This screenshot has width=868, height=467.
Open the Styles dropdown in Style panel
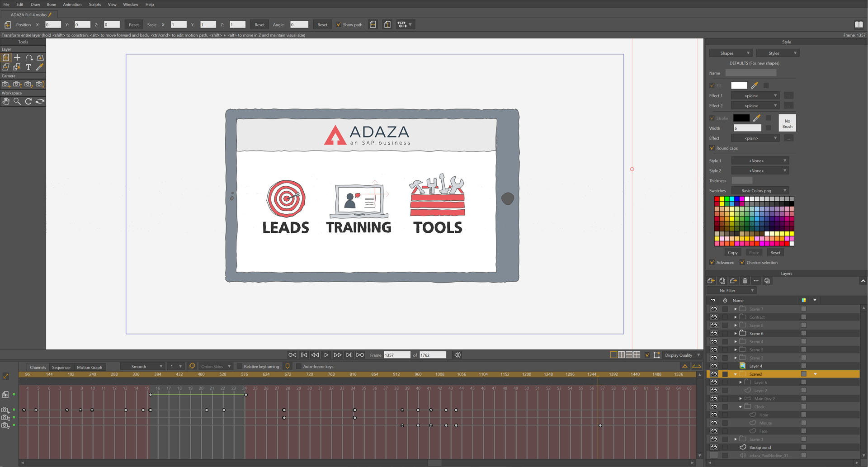[x=778, y=53]
